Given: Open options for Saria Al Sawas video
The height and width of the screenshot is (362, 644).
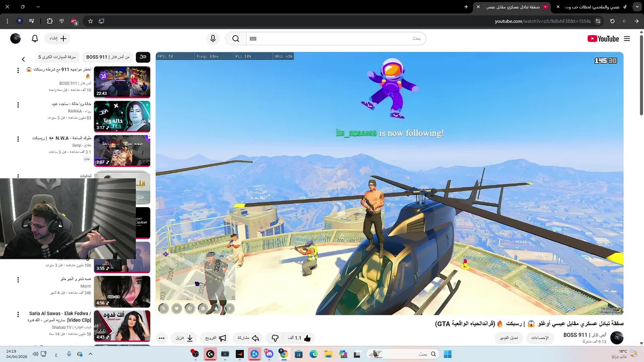Looking at the screenshot, I should click(x=18, y=314).
